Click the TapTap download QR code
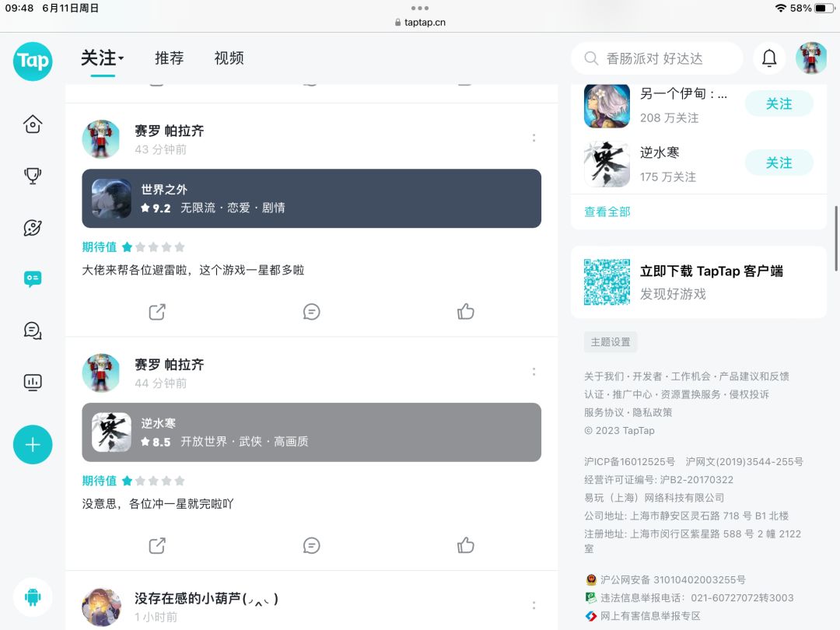The width and height of the screenshot is (840, 630). point(607,282)
